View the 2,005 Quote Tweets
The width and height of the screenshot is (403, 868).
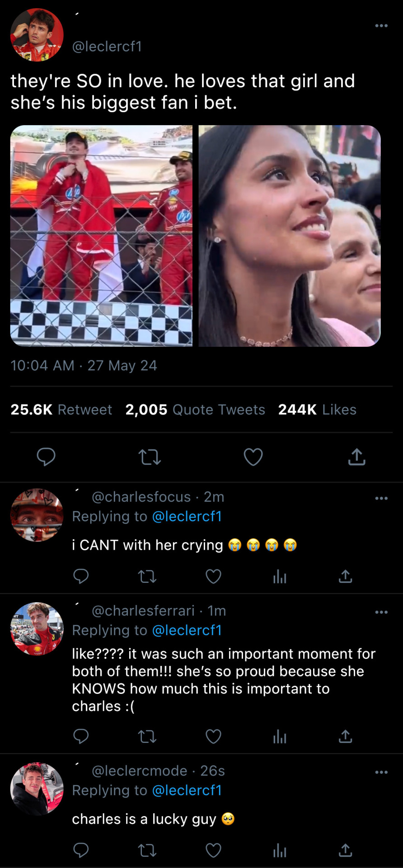195,410
